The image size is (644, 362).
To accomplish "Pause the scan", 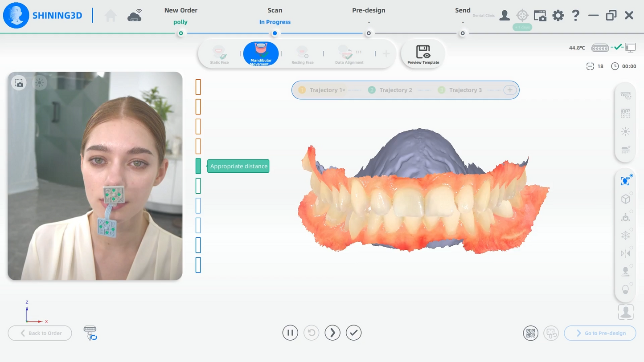I will tap(290, 333).
